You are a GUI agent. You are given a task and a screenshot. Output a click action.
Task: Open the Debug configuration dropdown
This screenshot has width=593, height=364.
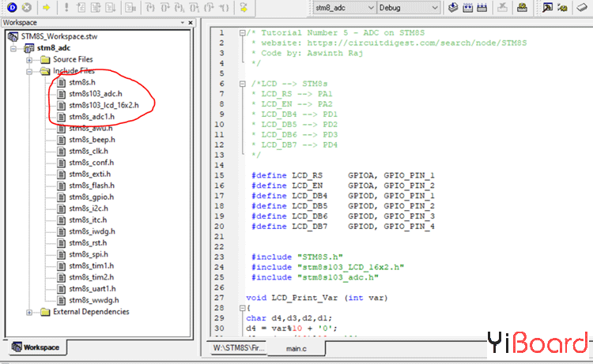436,7
